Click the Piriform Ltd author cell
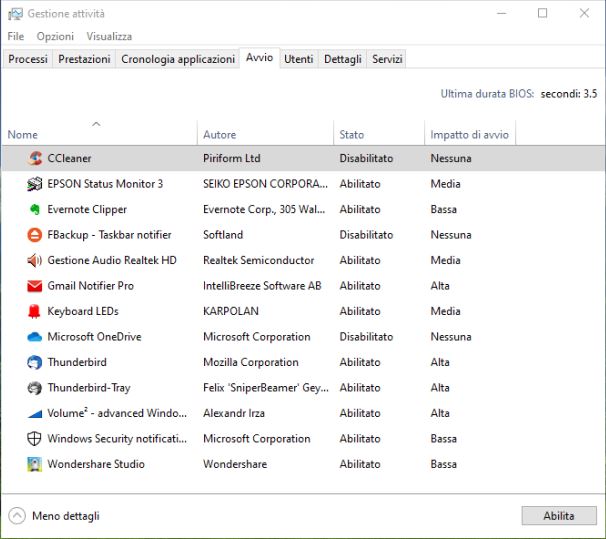606x539 pixels. (232, 158)
